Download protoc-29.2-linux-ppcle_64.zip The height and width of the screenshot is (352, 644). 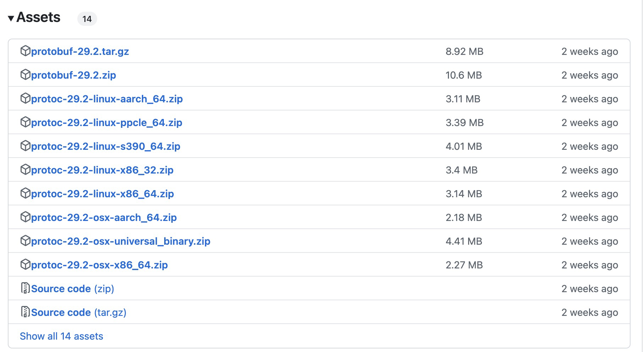106,123
